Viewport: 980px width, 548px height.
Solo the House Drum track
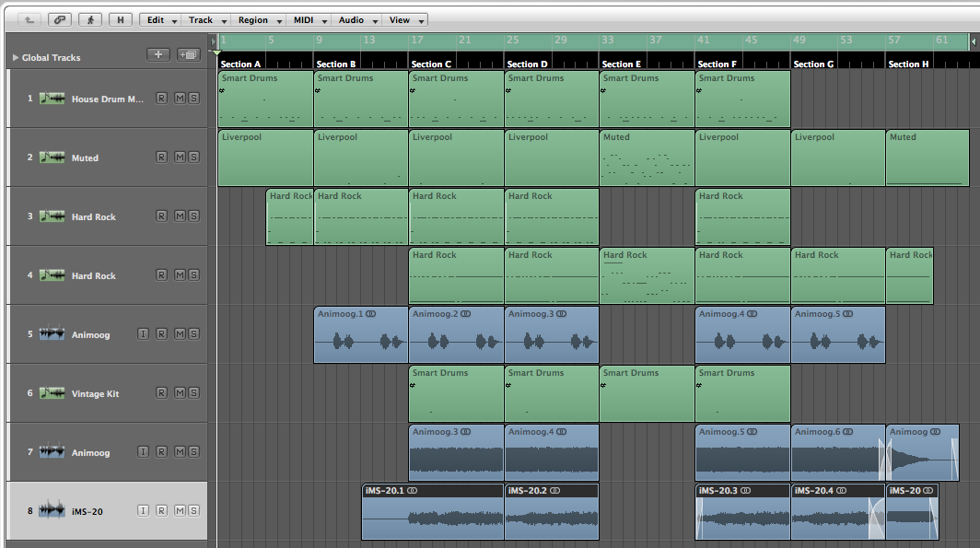click(x=193, y=99)
